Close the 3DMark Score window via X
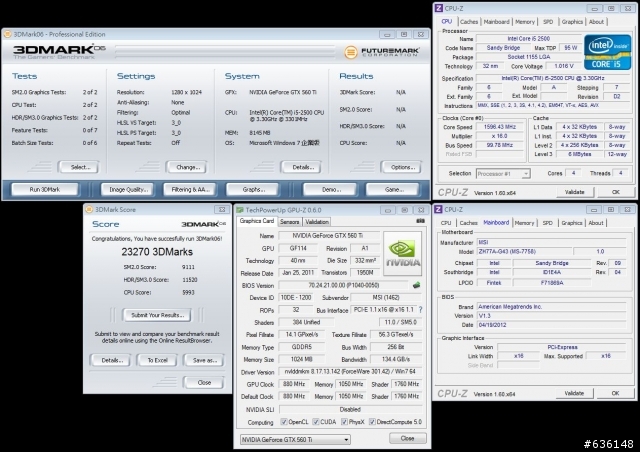Viewport: 640px width, 452px height. tap(222, 209)
